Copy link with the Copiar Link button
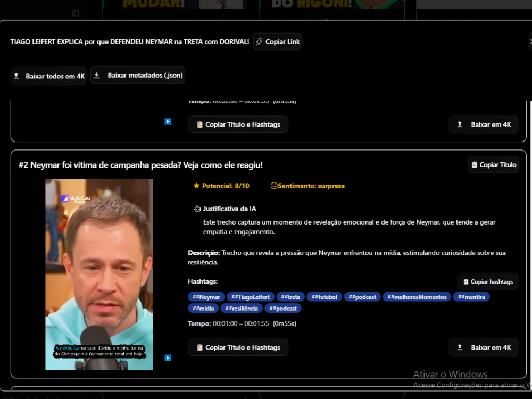The image size is (532, 399). (277, 41)
